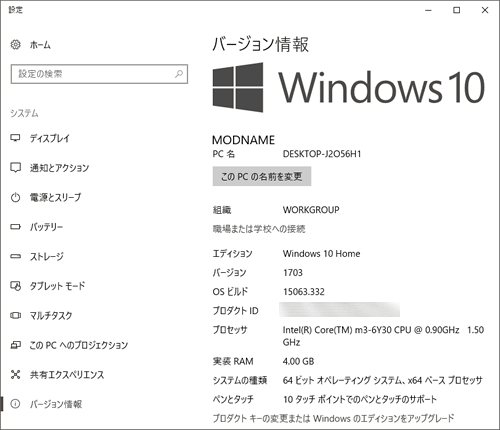Minimize the 設定 window
The height and width of the screenshot is (430, 500).
[428, 10]
